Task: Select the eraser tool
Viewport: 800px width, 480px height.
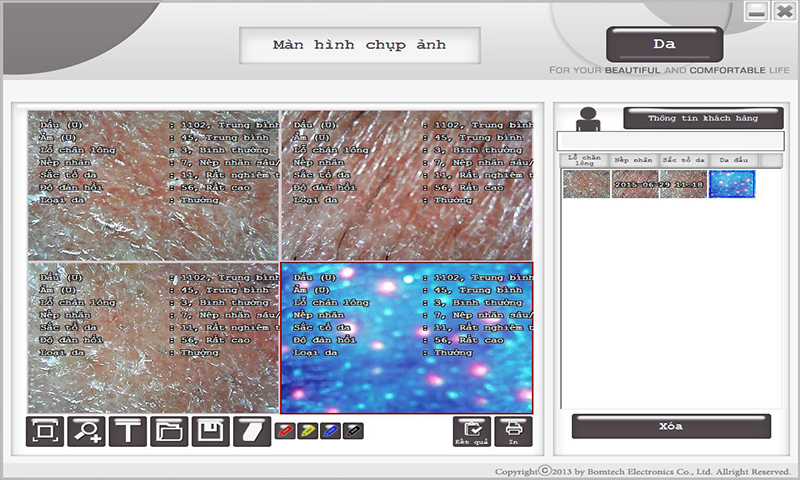Action: 251,432
